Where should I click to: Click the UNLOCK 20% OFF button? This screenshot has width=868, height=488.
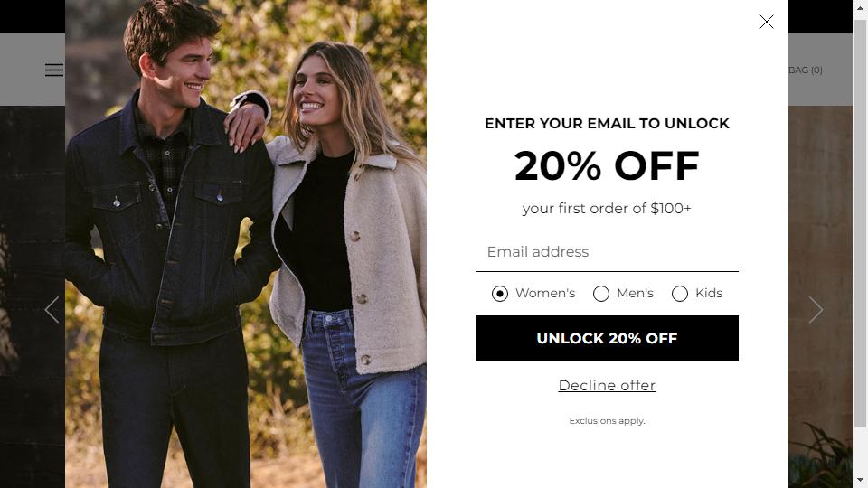[608, 338]
